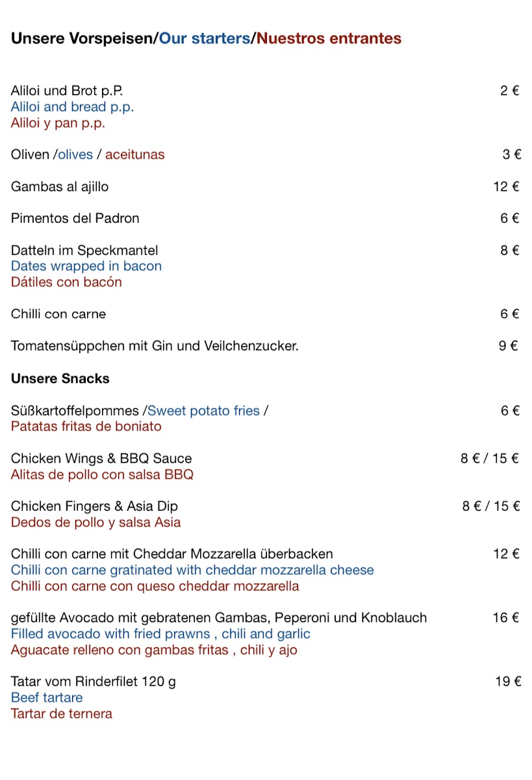This screenshot has width=532, height=780.
Task: Select the 'Tomatensüppchen mit Gin' soup line
Action: coord(155,346)
